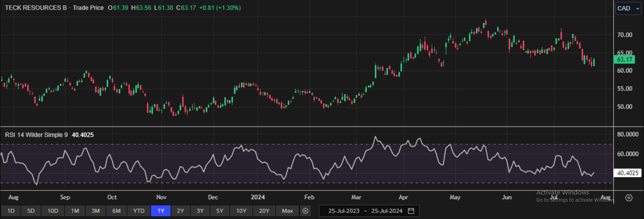Screen dimensions: 644x219
Task: Show the Max time range
Action: click(287, 211)
